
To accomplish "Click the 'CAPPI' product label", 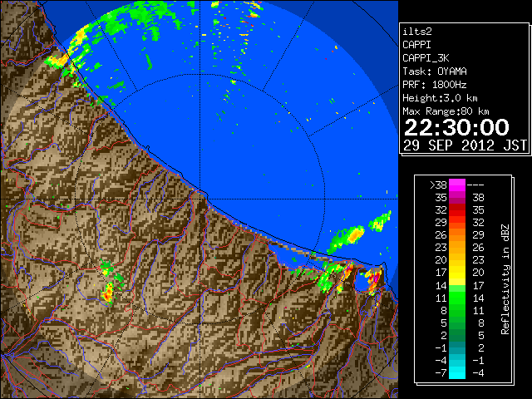I will (x=416, y=45).
